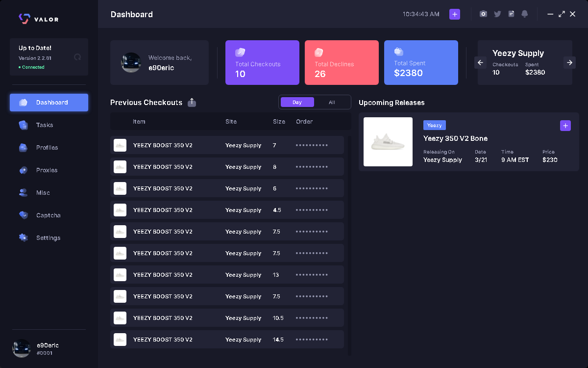588x368 pixels.
Task: Click shoe thumbnail in size 13 row
Action: [x=120, y=275]
